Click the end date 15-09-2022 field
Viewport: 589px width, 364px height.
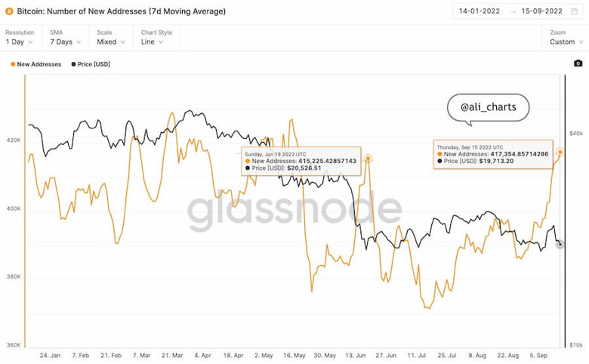pos(542,11)
